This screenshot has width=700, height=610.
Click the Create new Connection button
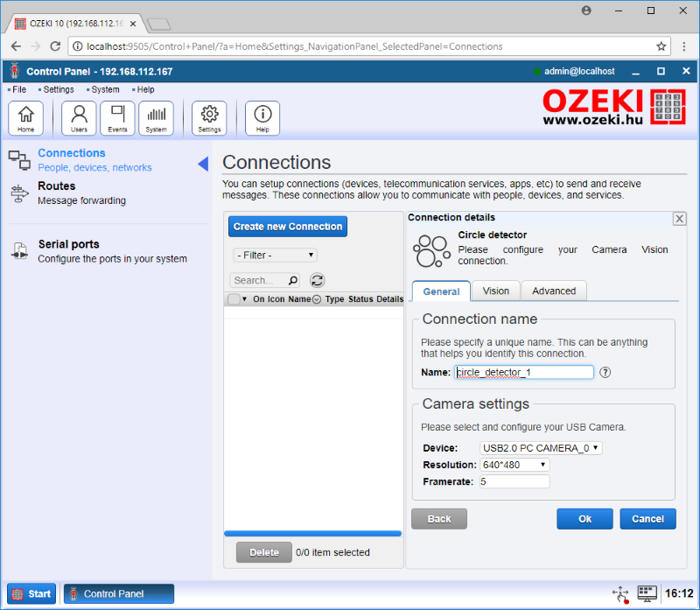point(287,227)
